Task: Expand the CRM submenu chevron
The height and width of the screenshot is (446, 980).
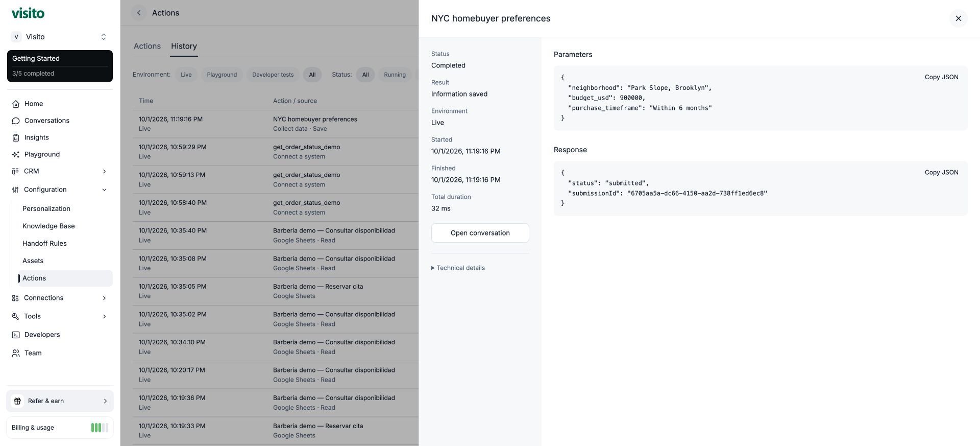Action: [x=104, y=171]
